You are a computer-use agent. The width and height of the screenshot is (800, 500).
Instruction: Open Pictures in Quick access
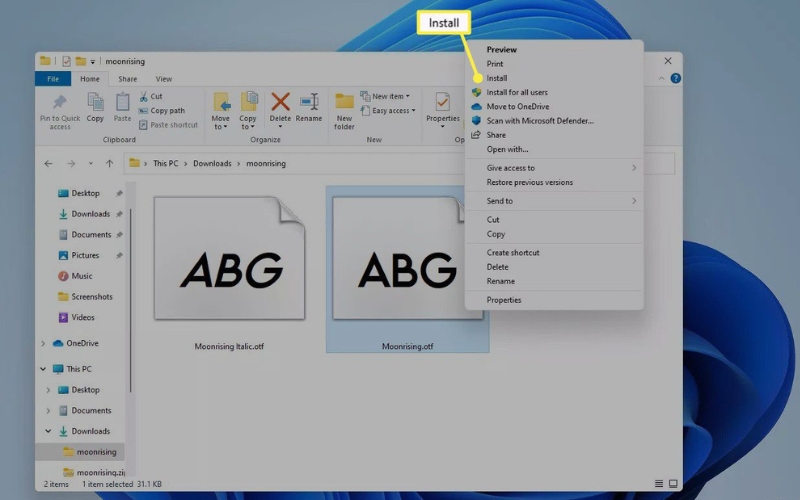(85, 255)
